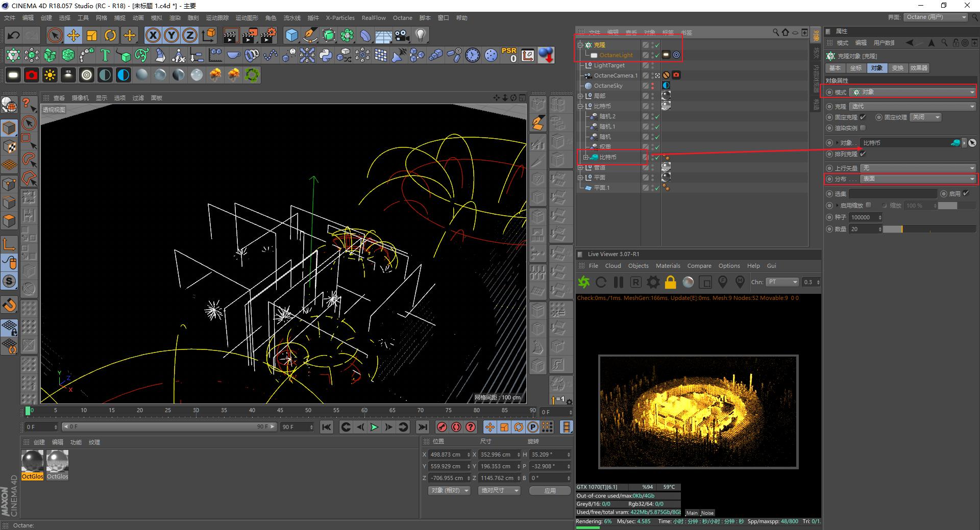The width and height of the screenshot is (980, 530).
Task: Click the light bulb Light icon
Action: tap(421, 35)
